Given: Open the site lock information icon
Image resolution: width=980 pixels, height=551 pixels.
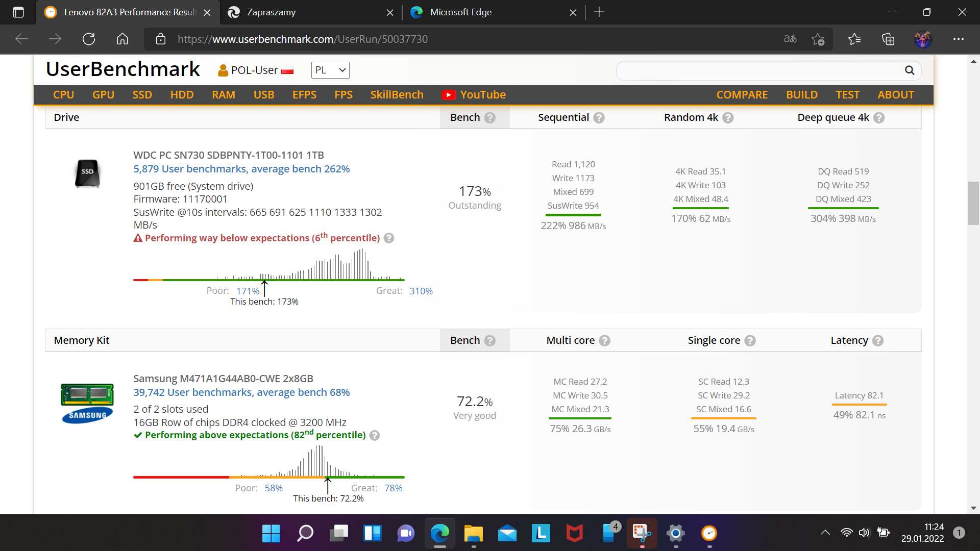Looking at the screenshot, I should point(161,39).
